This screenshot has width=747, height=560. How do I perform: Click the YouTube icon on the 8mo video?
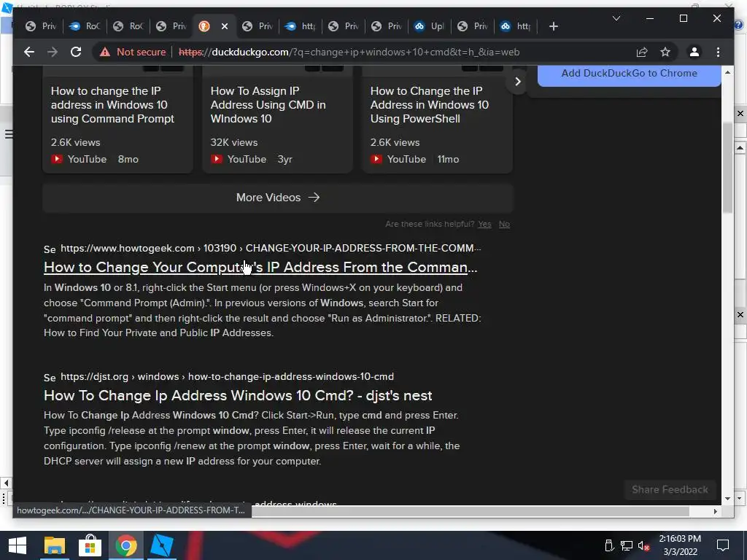pos(57,159)
